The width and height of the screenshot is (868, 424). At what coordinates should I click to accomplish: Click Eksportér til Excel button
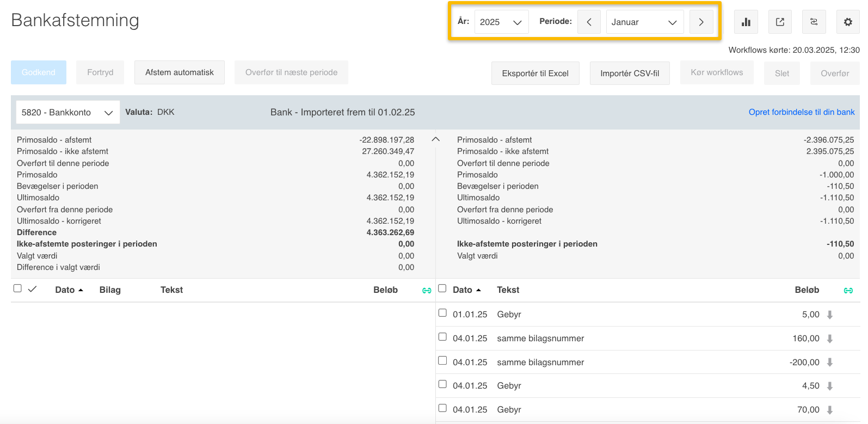click(535, 73)
